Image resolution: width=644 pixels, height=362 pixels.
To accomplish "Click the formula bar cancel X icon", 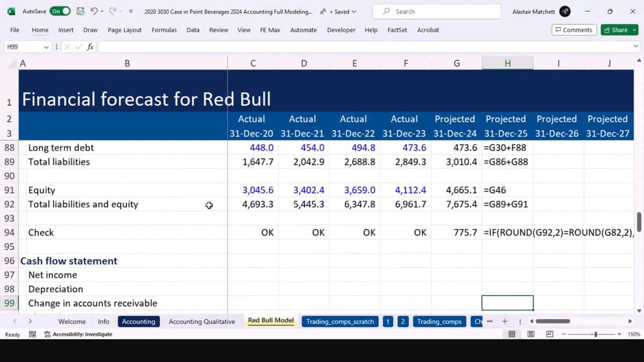I will pos(68,47).
